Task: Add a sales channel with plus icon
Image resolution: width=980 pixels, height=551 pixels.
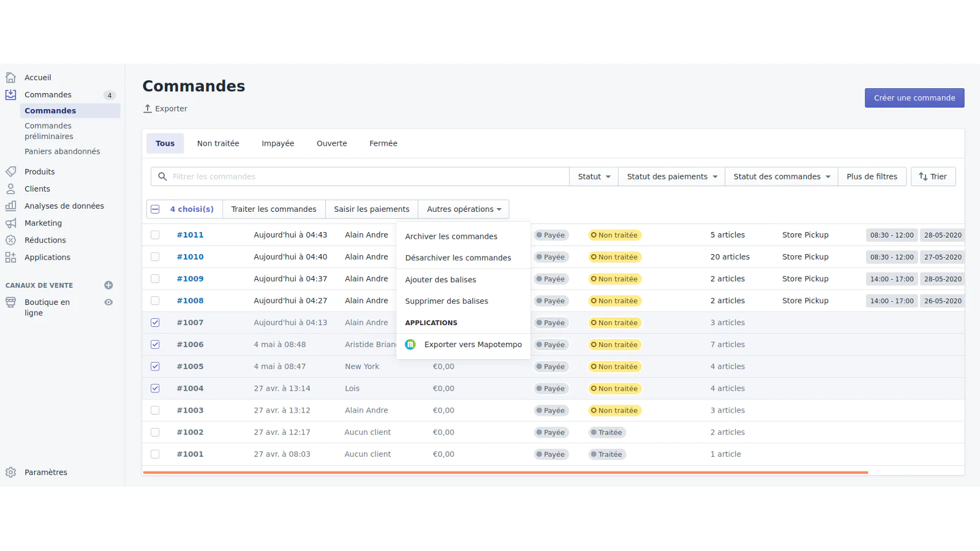Action: coord(108,285)
